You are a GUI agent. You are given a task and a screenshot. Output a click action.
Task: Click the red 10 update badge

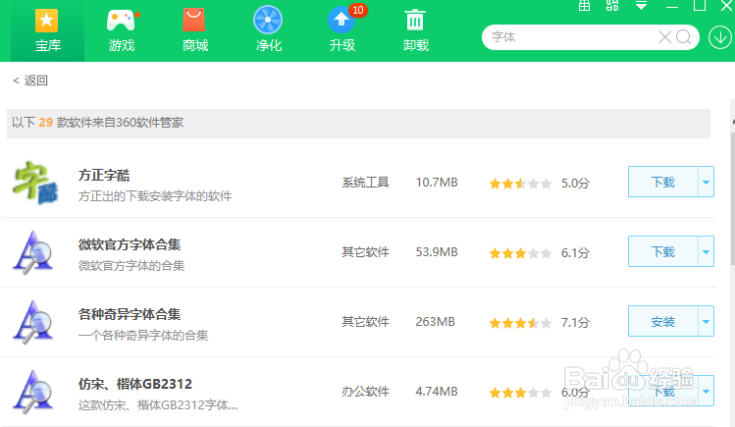[x=358, y=10]
